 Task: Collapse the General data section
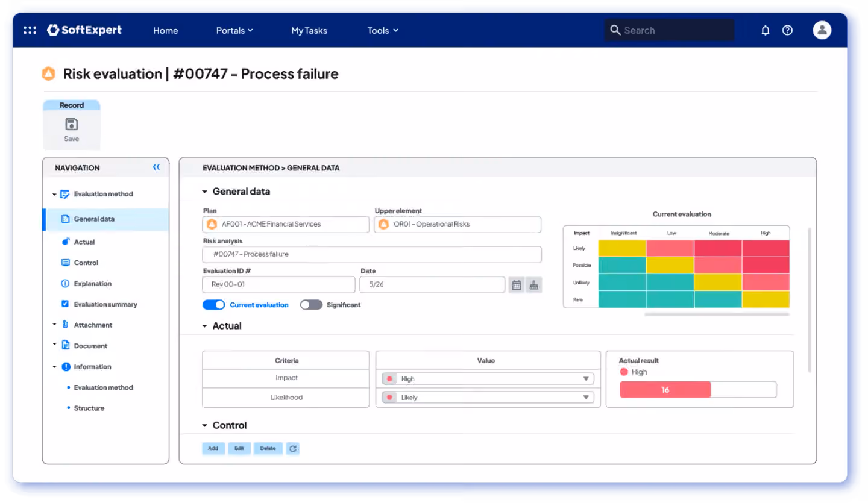pos(205,192)
